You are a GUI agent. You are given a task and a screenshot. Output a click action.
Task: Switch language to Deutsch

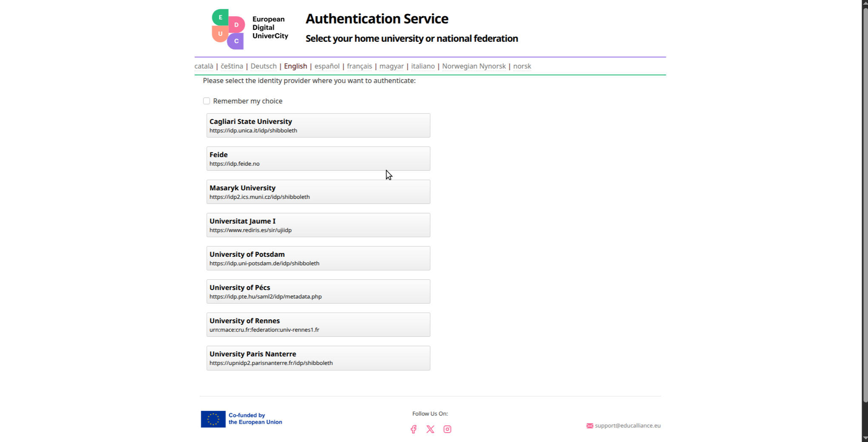point(263,66)
